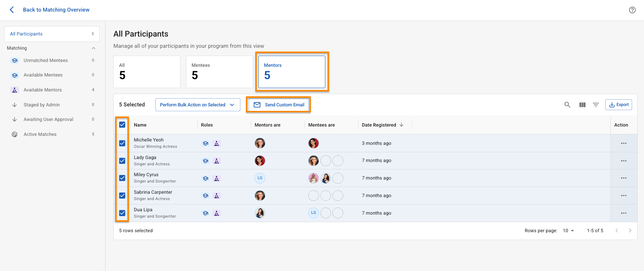Change the rows per page dropdown
Image resolution: width=644 pixels, height=271 pixels.
568,231
